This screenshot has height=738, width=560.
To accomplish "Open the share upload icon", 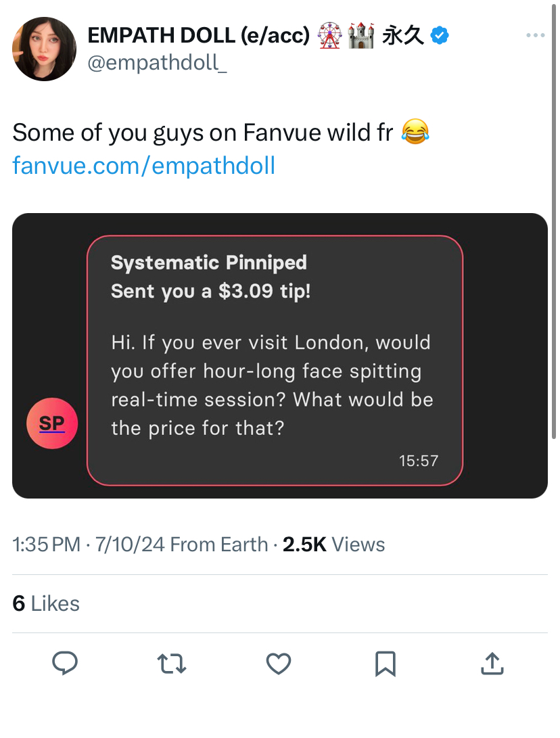I will 492,664.
